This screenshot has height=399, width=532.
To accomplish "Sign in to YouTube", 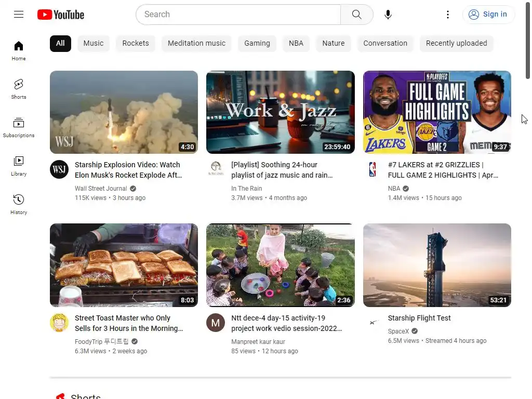I will point(488,14).
